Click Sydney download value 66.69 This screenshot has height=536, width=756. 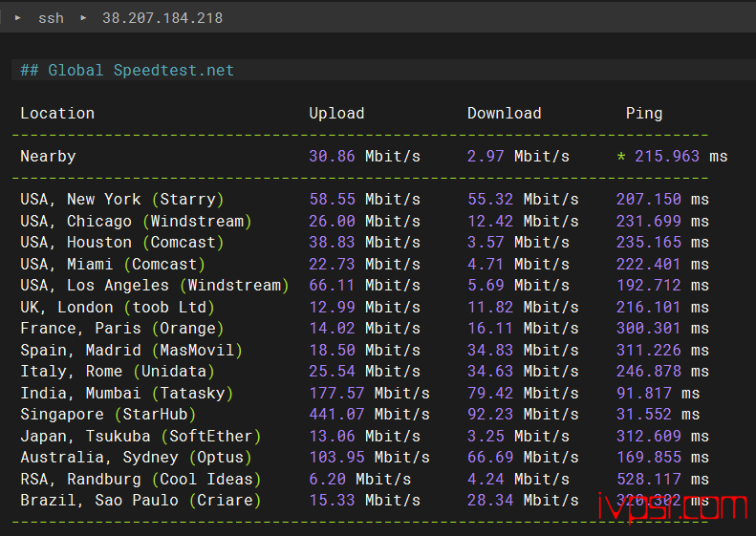coord(490,458)
